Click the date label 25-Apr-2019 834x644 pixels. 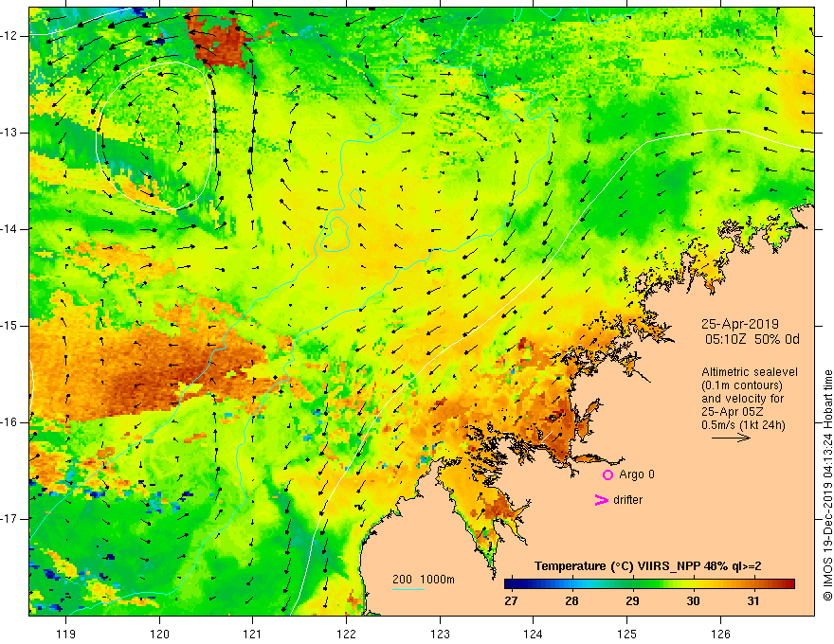tap(740, 324)
